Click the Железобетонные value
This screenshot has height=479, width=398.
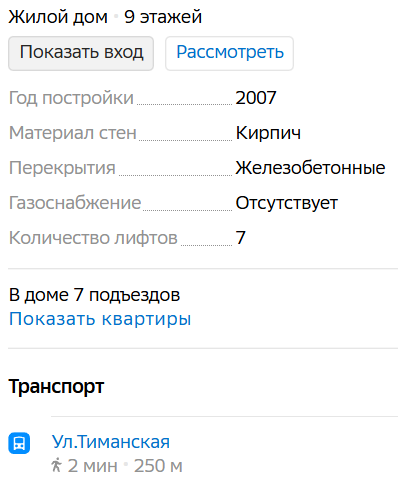(310, 168)
